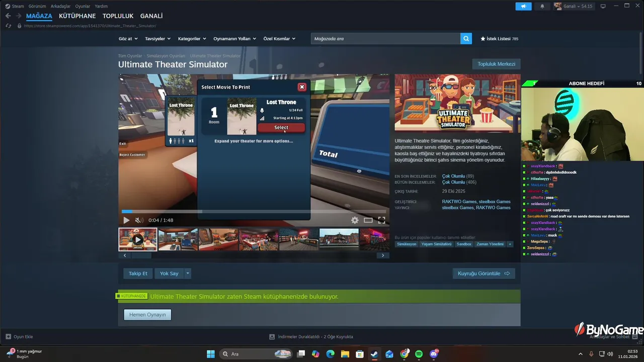The width and height of the screenshot is (644, 362).
Task: Unmute the trailer audio
Action: point(139,220)
